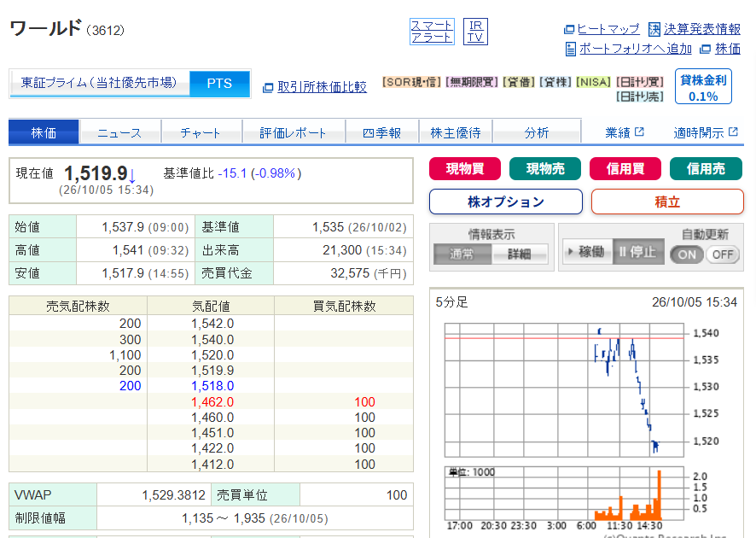This screenshot has width=756, height=538.
Task: Click the 決算発表情報 calendar icon
Action: tap(654, 29)
